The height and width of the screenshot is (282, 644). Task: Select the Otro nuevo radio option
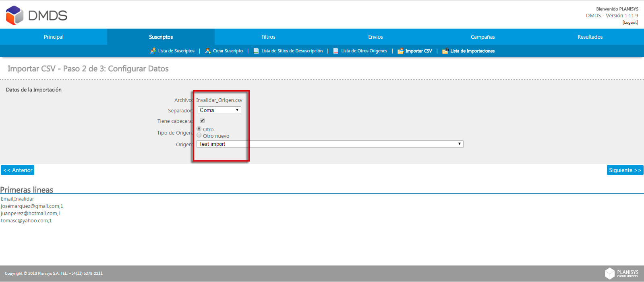(x=199, y=135)
